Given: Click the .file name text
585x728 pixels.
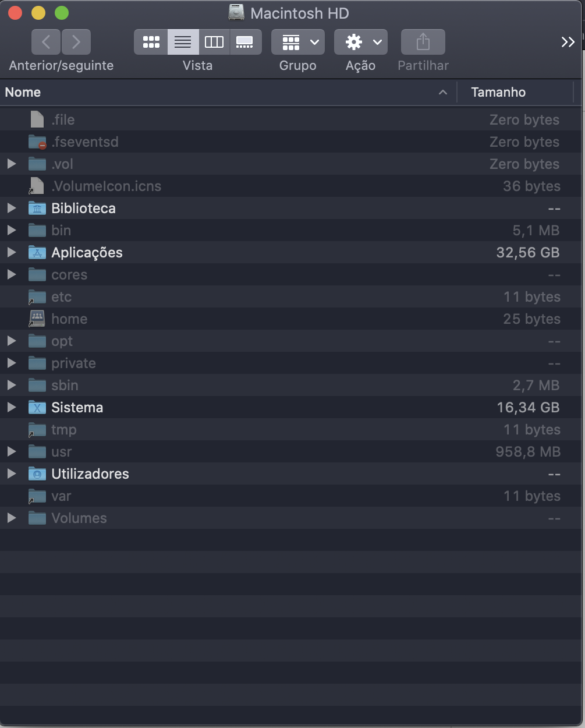Looking at the screenshot, I should 63,119.
